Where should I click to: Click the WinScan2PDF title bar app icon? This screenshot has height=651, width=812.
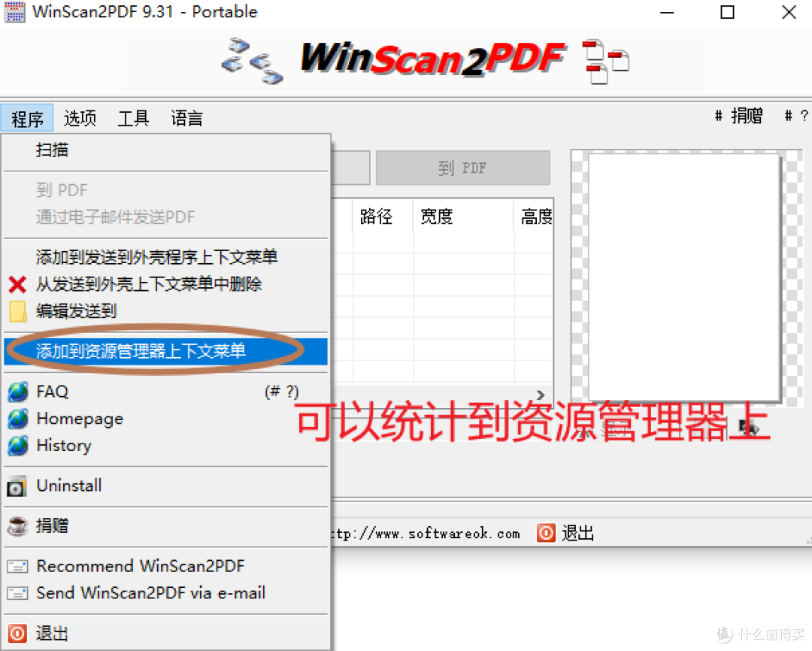click(x=14, y=12)
